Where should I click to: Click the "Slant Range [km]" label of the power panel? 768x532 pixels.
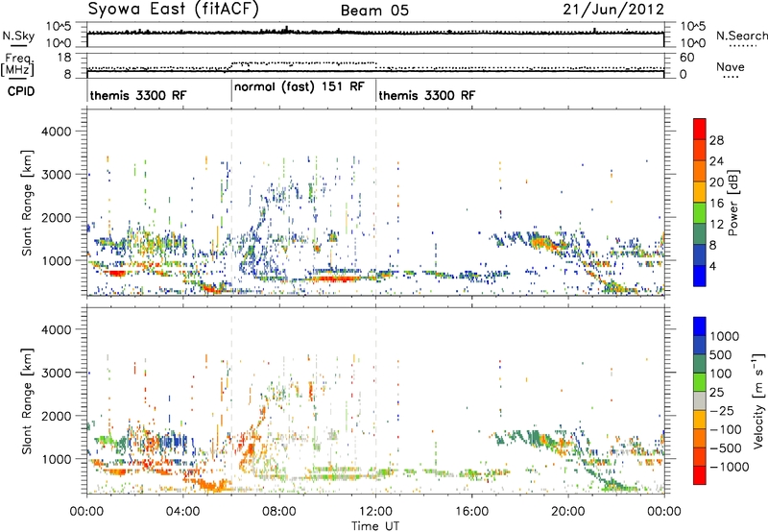[27, 203]
